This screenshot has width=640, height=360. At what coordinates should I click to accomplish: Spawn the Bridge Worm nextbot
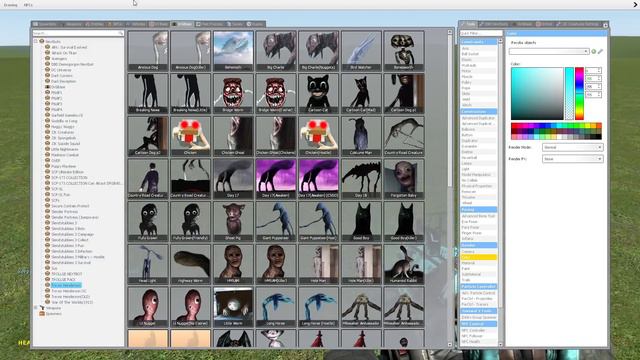(x=233, y=93)
